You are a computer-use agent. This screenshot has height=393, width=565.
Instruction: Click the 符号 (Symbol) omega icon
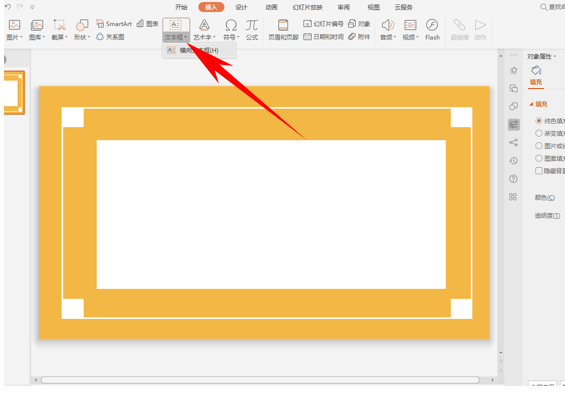(231, 25)
